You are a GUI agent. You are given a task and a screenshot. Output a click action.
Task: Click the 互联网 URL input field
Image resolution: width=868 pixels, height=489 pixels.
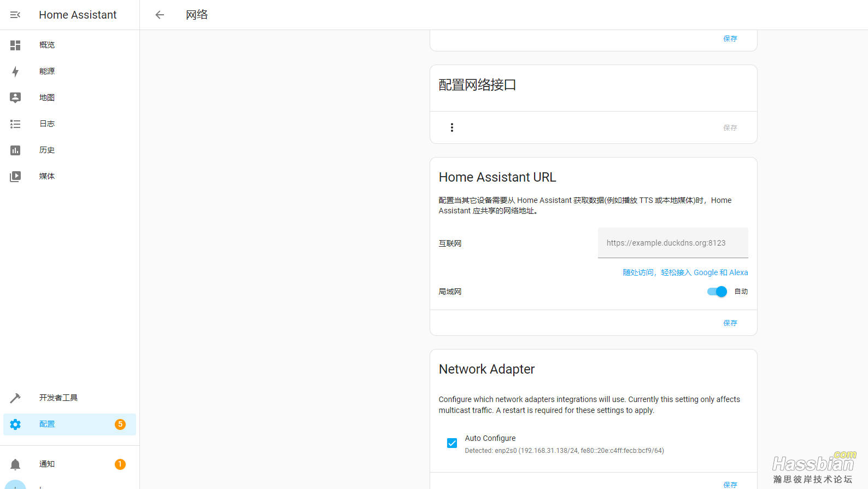(x=673, y=243)
